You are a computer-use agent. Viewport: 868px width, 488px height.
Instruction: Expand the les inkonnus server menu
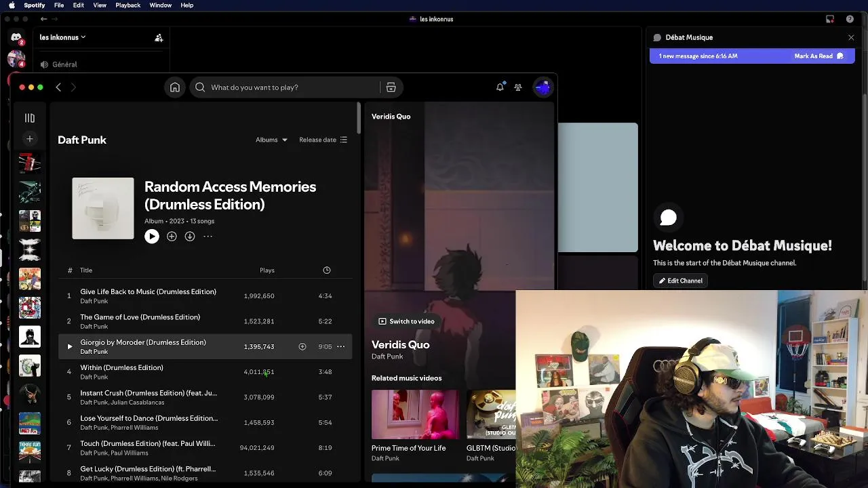[63, 37]
